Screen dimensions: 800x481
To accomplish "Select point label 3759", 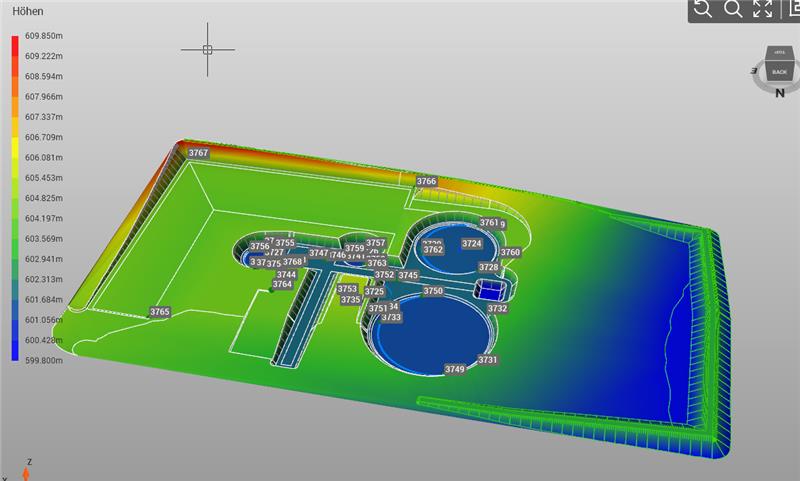I will 355,248.
